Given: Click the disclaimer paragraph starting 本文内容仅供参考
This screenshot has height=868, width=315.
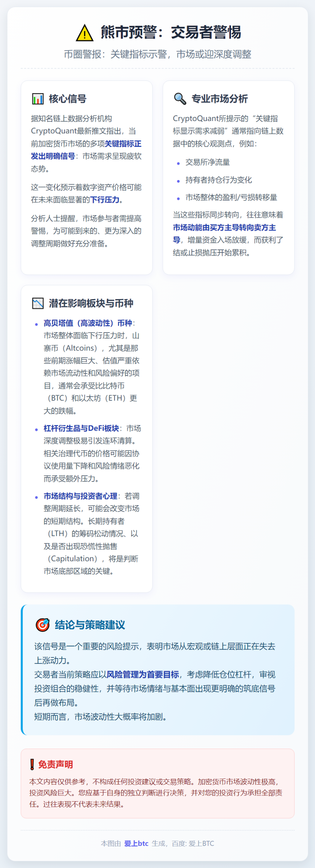Looking at the screenshot, I should point(156,793).
